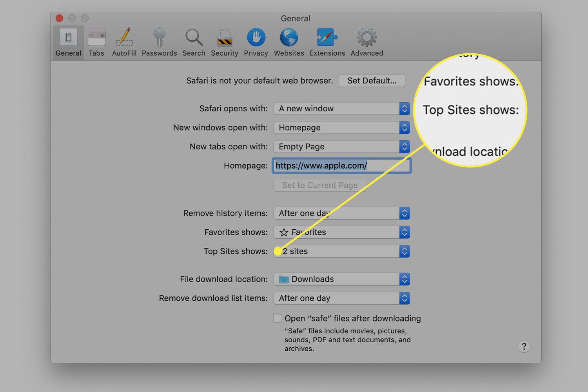Click the Safari is not your default text
588x392 pixels.
(x=260, y=81)
